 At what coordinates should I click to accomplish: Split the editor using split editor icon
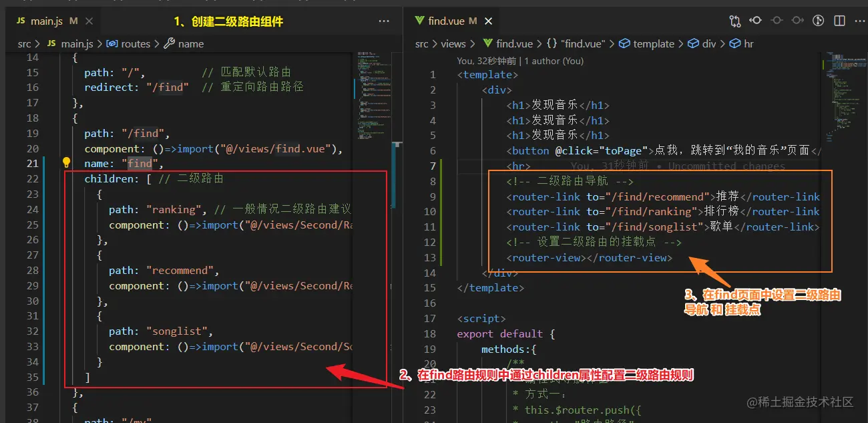pyautogui.click(x=839, y=21)
